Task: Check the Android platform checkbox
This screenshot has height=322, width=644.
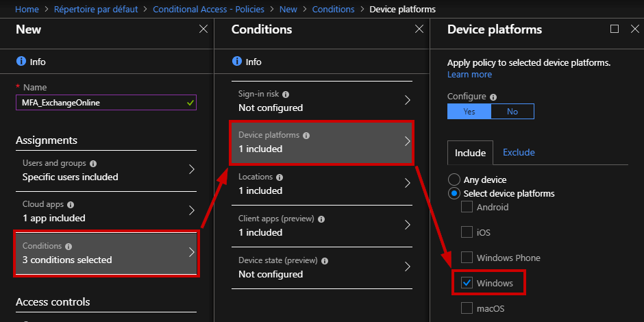Action: [467, 207]
